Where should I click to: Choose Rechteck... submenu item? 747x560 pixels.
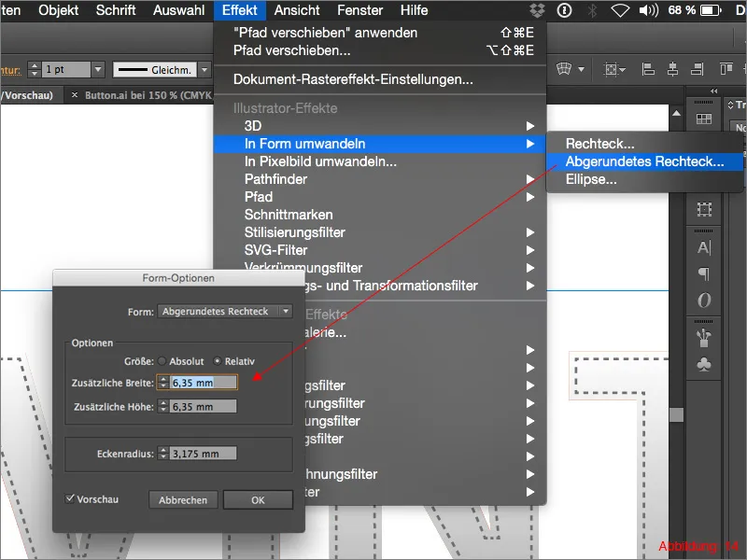tap(644, 144)
